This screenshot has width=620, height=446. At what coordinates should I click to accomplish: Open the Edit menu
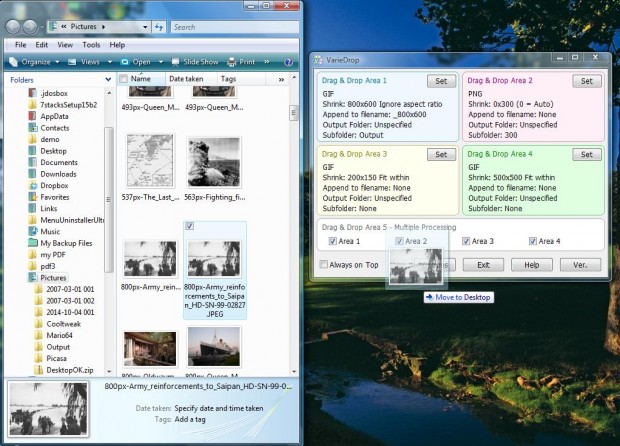pyautogui.click(x=42, y=45)
